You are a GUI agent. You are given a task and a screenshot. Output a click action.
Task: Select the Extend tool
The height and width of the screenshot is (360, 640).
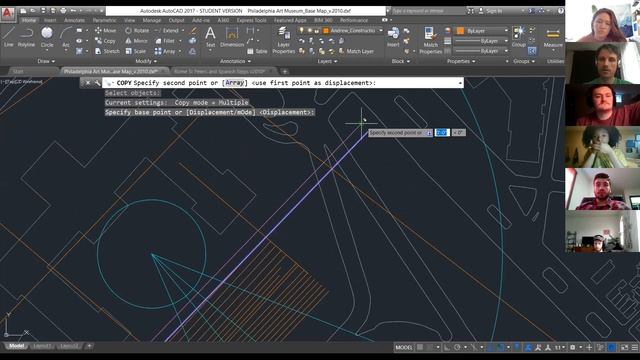(167, 30)
